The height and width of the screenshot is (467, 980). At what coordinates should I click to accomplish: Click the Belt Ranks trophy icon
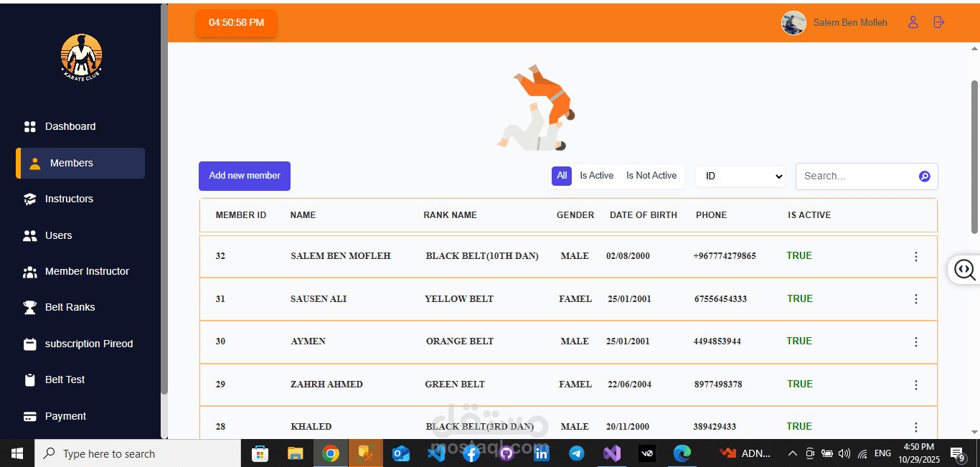pyautogui.click(x=30, y=307)
